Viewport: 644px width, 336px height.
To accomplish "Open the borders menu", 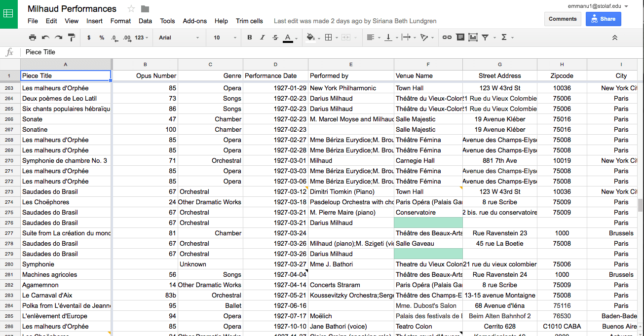I will [330, 37].
